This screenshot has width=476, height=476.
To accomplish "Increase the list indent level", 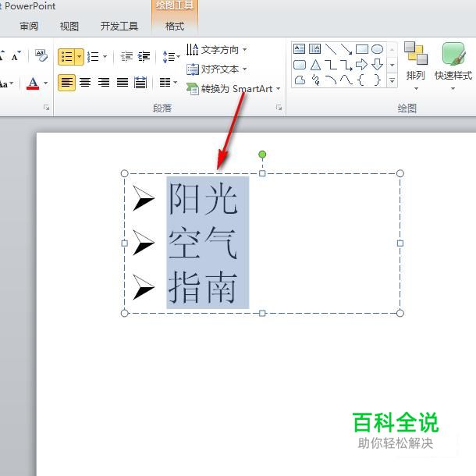I will (144, 56).
